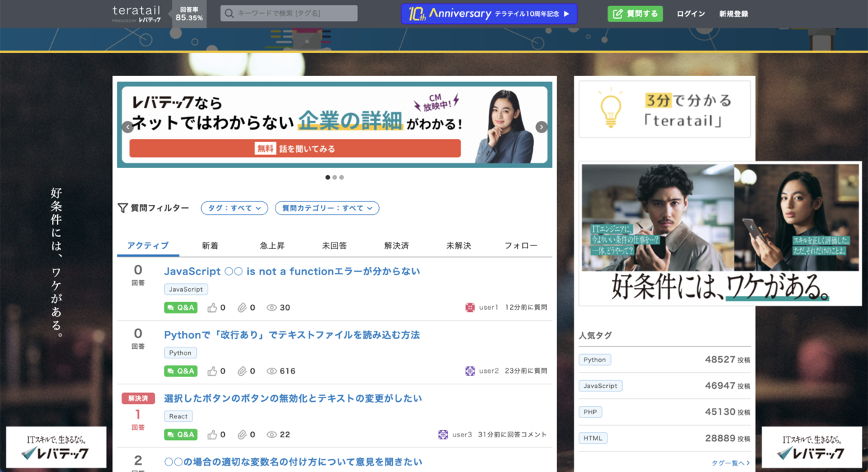868x472 pixels.
Task: Click the clip icon on JavaScript question
Action: pyautogui.click(x=242, y=308)
